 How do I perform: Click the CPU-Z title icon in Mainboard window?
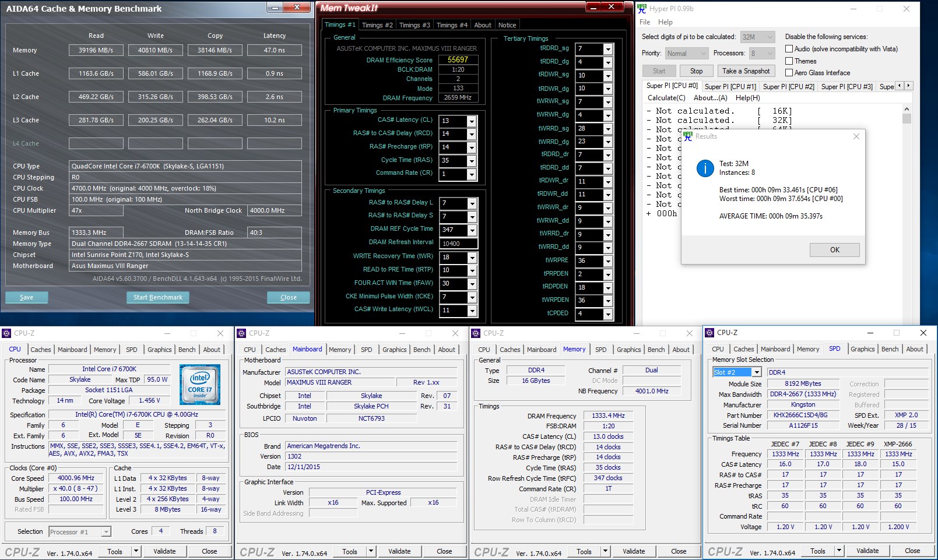(x=241, y=333)
